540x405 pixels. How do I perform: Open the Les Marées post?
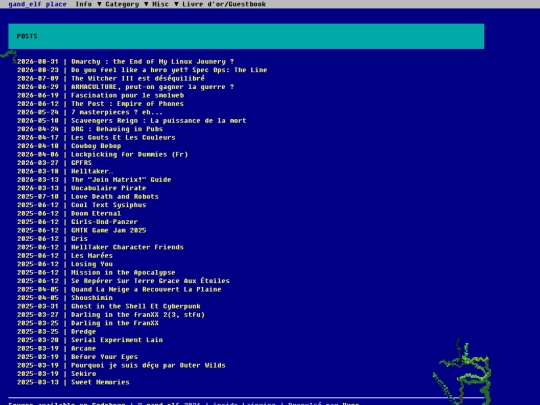point(92,256)
